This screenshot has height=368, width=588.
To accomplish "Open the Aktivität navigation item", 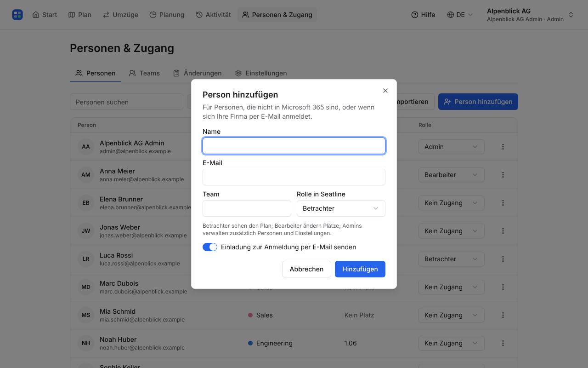I will [x=213, y=15].
